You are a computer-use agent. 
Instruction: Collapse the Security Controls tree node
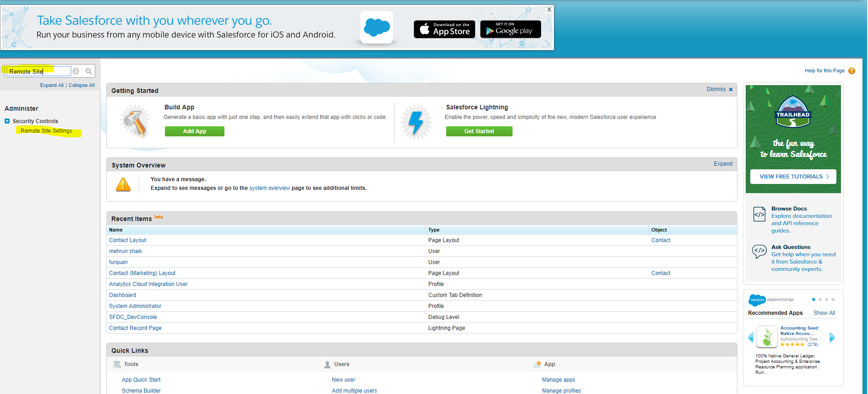(x=7, y=121)
